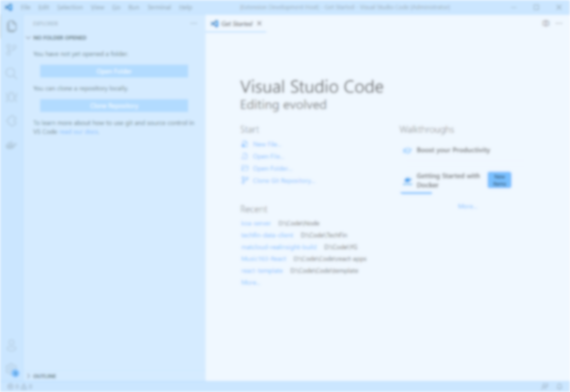Open Boost your Productivity walkthrough
570x392 pixels.
tap(456, 150)
